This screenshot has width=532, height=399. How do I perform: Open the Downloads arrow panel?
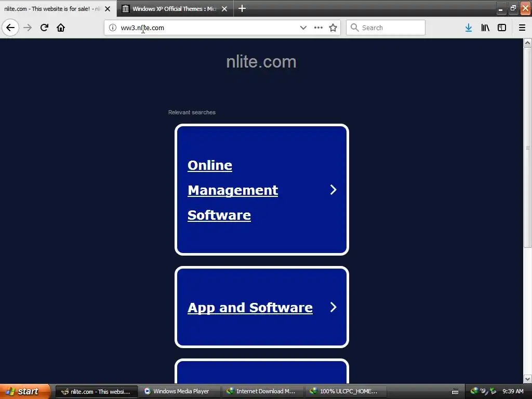point(469,28)
